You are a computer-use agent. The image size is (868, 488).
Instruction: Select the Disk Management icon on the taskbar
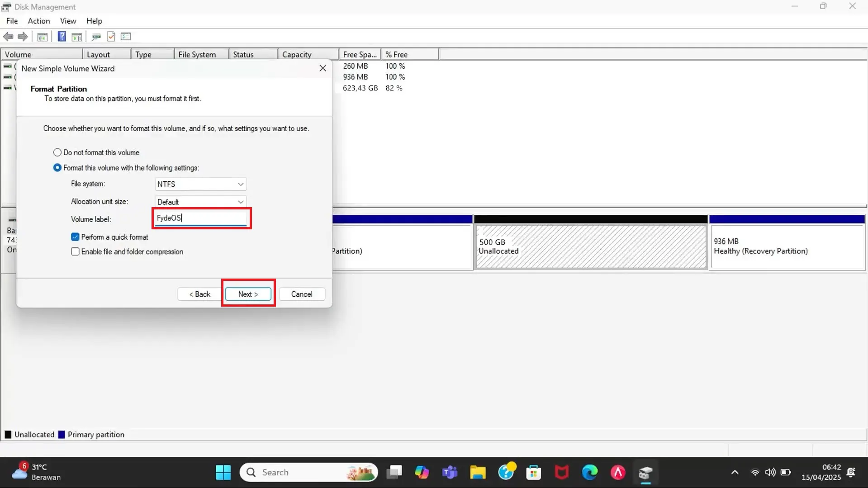[x=645, y=472]
